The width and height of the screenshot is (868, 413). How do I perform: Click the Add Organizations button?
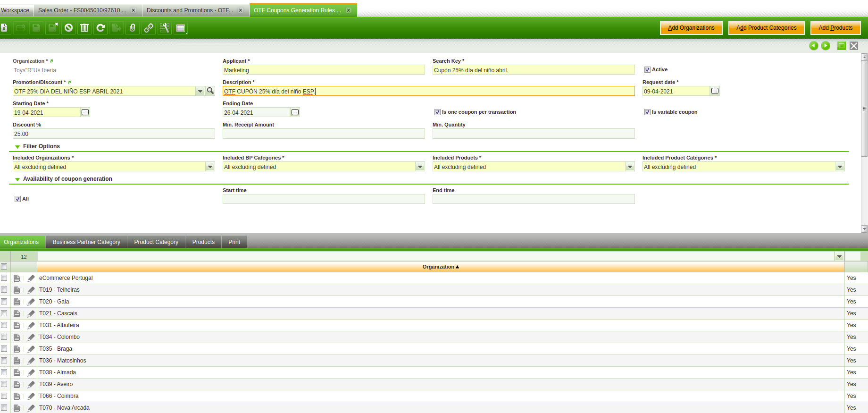[691, 28]
